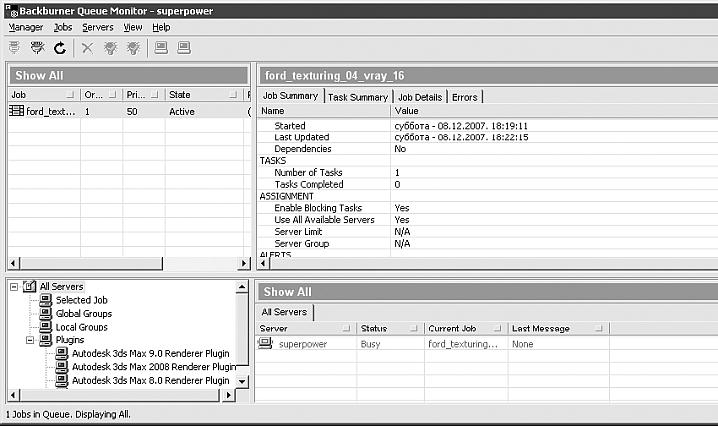Select Autodesk 3ds Max 2008 Renderer Plugin
The width and height of the screenshot is (718, 426).
pos(154,367)
